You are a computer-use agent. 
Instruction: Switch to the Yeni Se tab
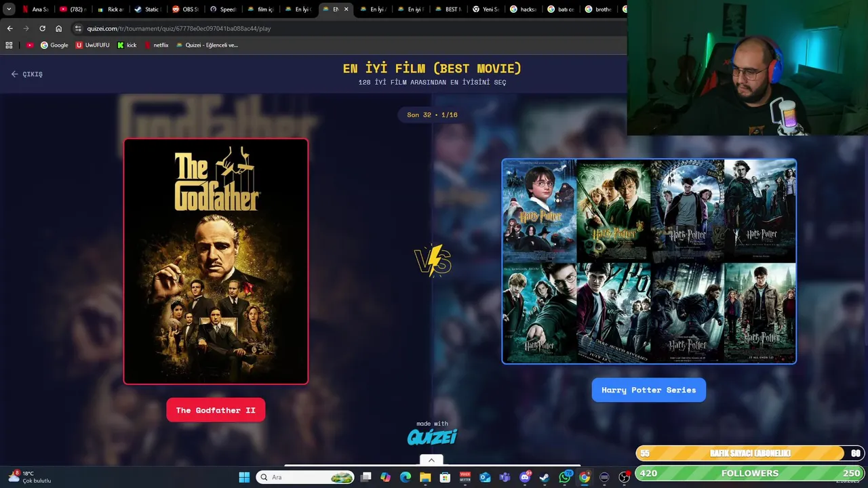click(x=486, y=9)
